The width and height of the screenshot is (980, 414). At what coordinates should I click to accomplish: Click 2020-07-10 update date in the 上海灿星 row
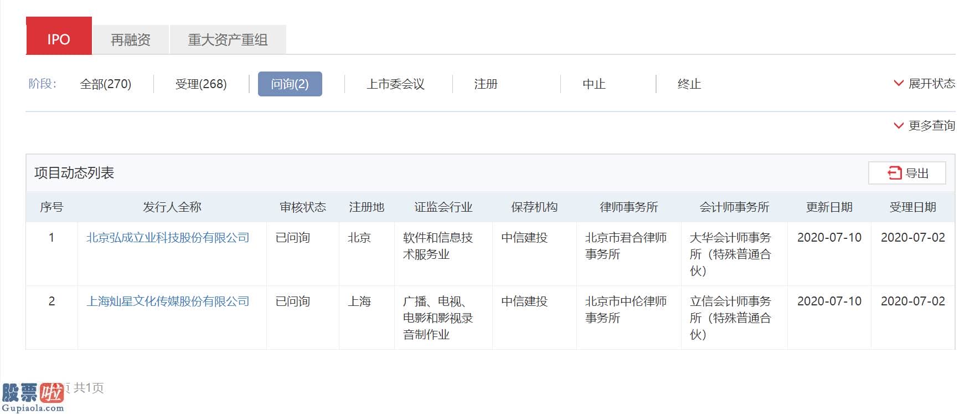point(829,301)
